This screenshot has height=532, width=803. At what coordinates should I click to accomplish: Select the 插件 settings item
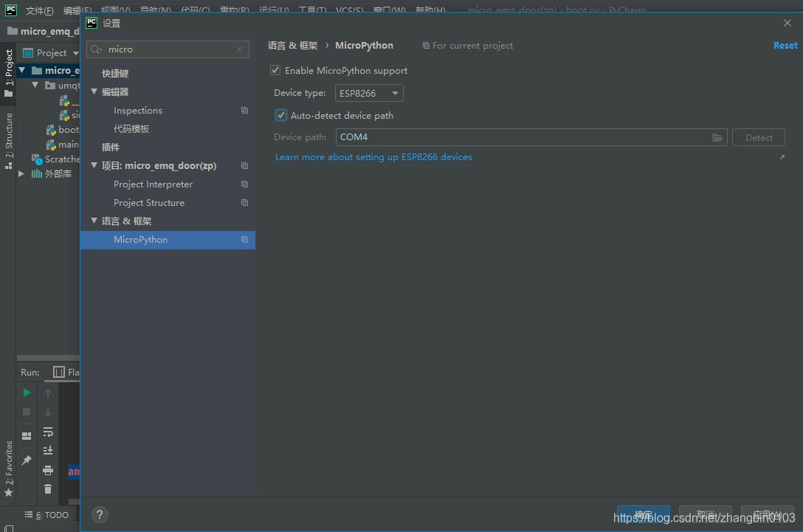tap(111, 148)
